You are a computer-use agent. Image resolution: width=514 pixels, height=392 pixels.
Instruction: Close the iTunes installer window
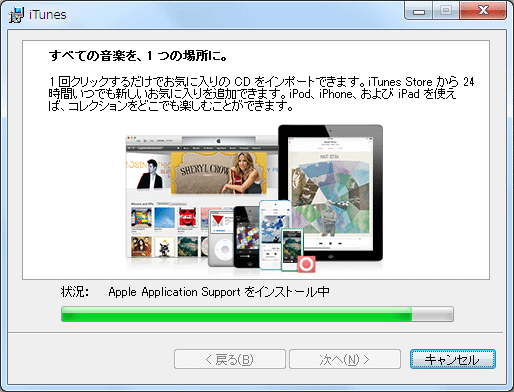(x=483, y=11)
